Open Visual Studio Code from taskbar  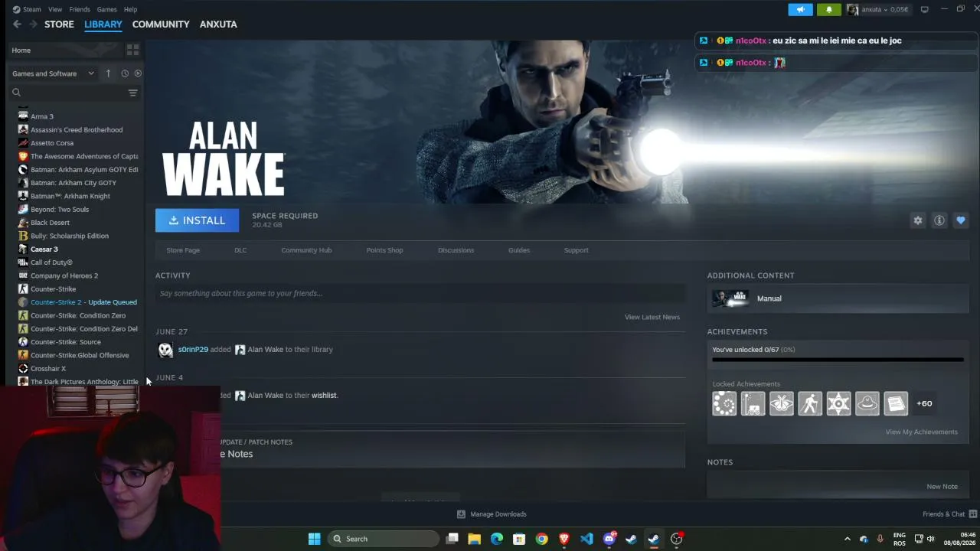586,539
